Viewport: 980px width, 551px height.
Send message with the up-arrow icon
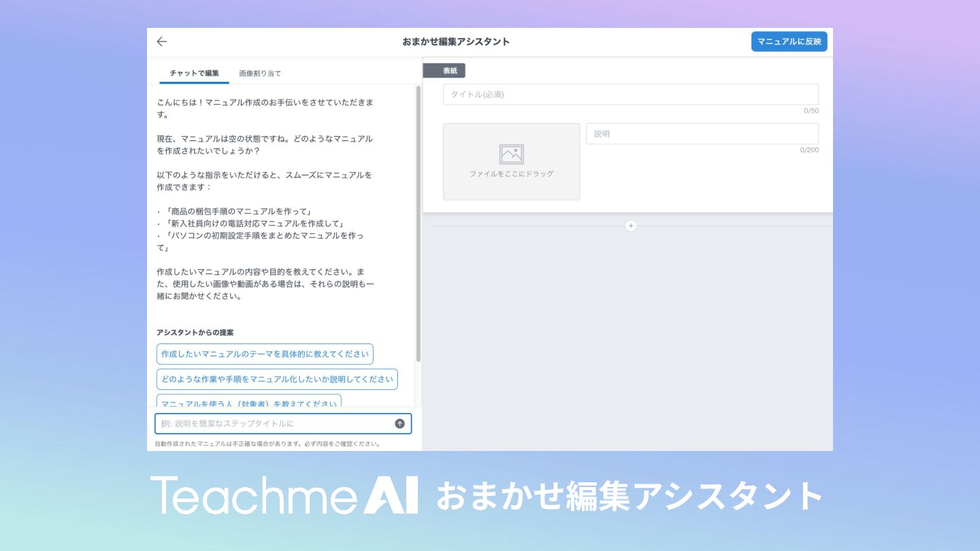coord(399,424)
